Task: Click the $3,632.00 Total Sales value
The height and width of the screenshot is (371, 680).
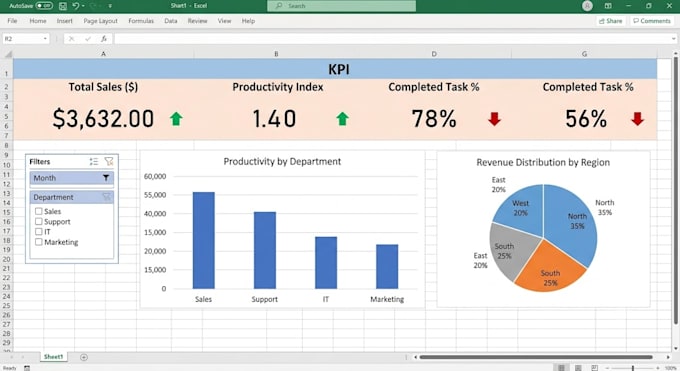Action: [103, 118]
